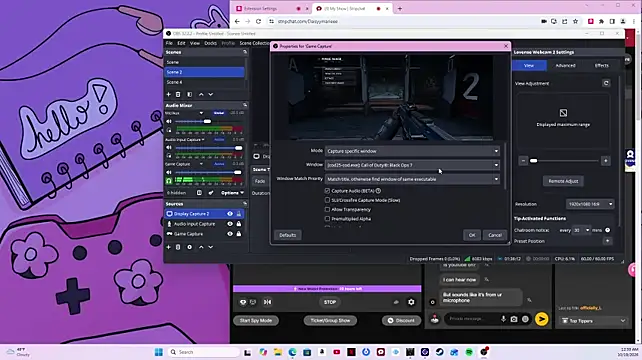Open scene filters icon in Scenes toolbar
The image size is (642, 360).
point(190,95)
